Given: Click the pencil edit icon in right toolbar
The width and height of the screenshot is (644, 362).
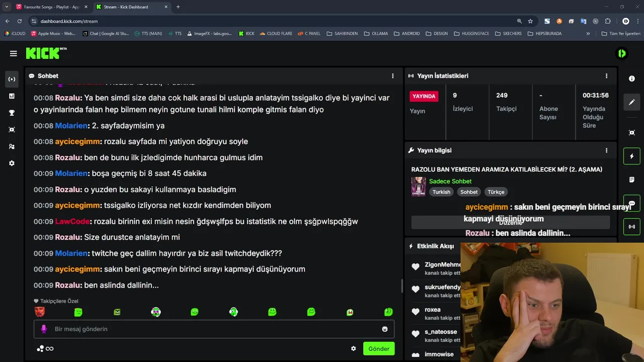Looking at the screenshot, I should (x=632, y=102).
